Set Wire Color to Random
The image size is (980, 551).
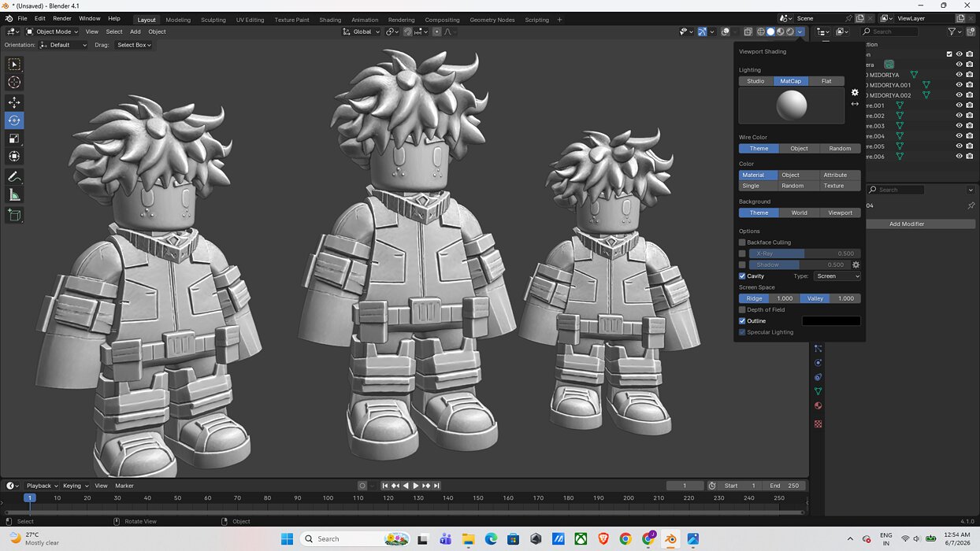tap(840, 148)
